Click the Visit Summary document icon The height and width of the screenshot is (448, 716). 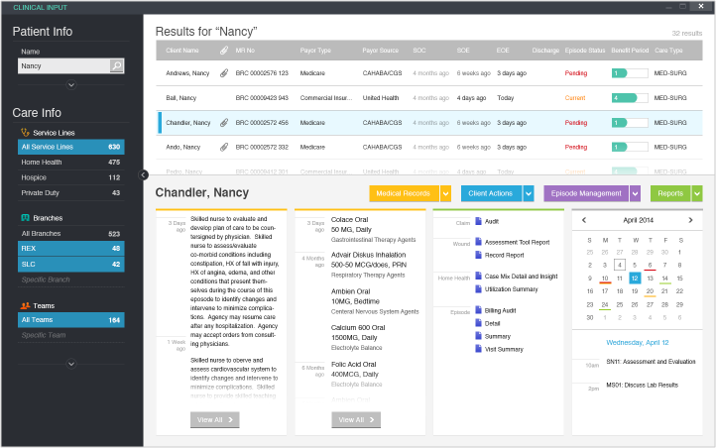(x=479, y=349)
